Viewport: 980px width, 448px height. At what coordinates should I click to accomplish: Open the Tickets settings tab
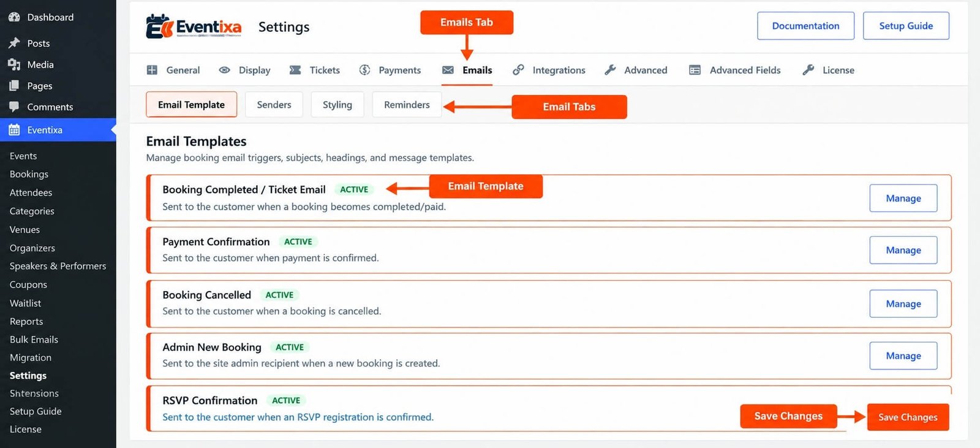314,70
